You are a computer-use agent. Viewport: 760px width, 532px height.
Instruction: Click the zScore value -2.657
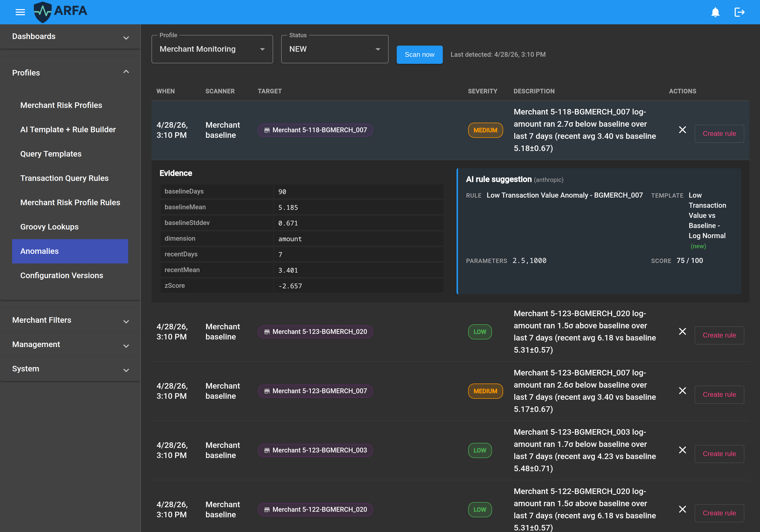point(290,286)
